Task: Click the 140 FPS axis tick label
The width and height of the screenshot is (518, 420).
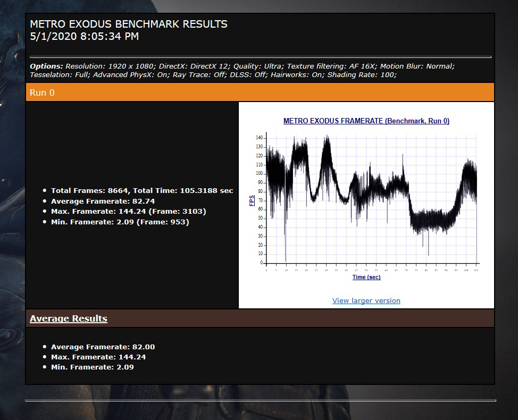Action: 259,138
